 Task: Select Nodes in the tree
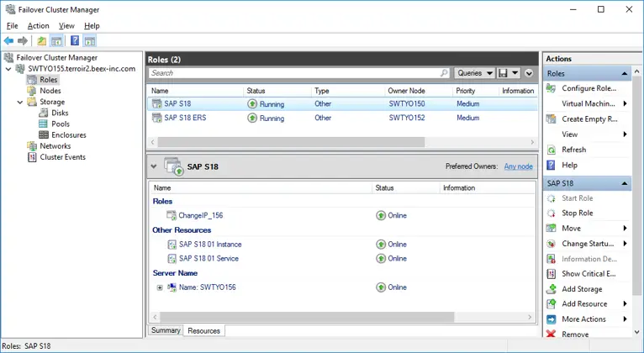click(50, 91)
